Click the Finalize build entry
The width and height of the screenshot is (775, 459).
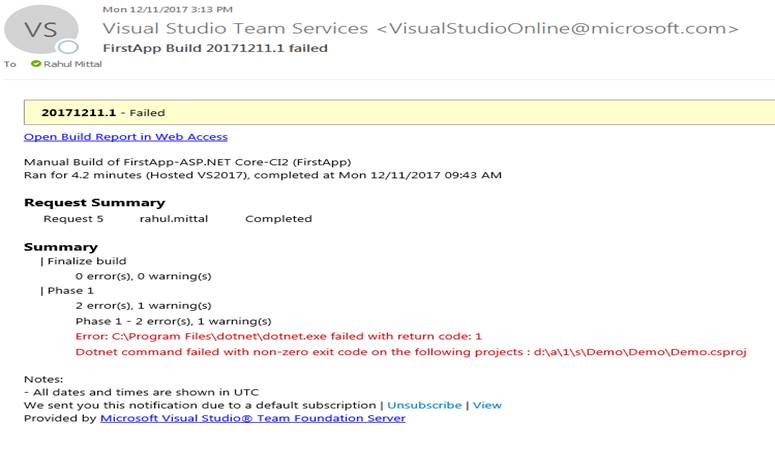pyautogui.click(x=83, y=261)
